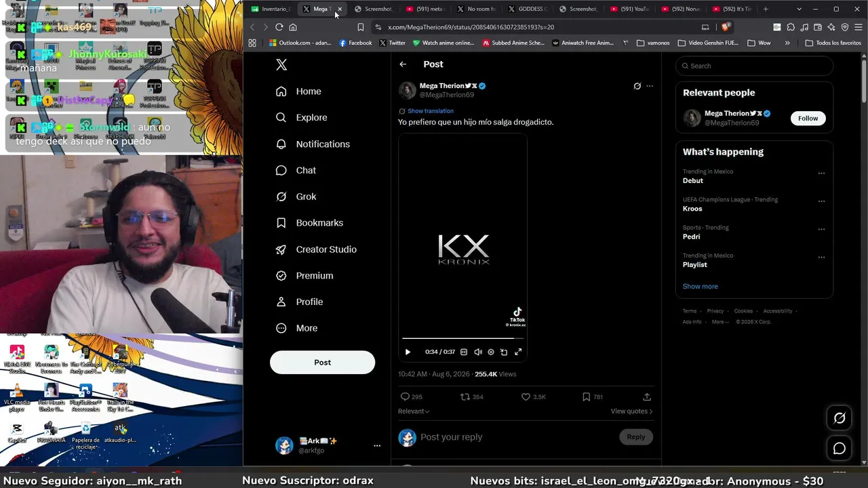The height and width of the screenshot is (488, 868).
Task: Bookmark this page from the address bar
Action: [x=361, y=27]
